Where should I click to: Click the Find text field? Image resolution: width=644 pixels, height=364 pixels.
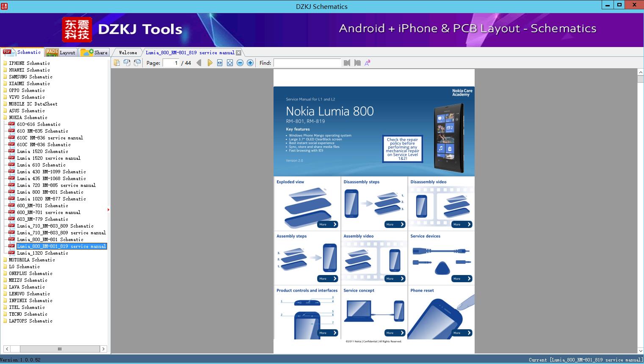[x=307, y=63]
